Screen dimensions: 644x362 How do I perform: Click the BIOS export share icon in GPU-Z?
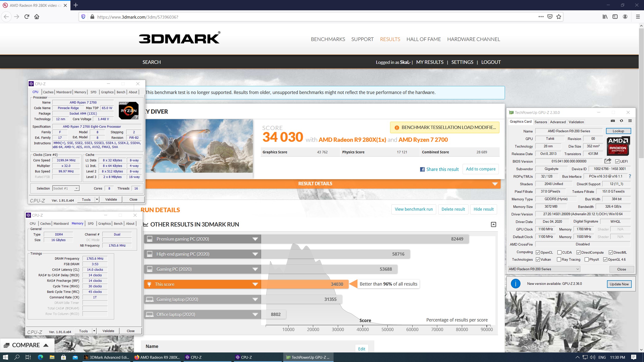(608, 161)
